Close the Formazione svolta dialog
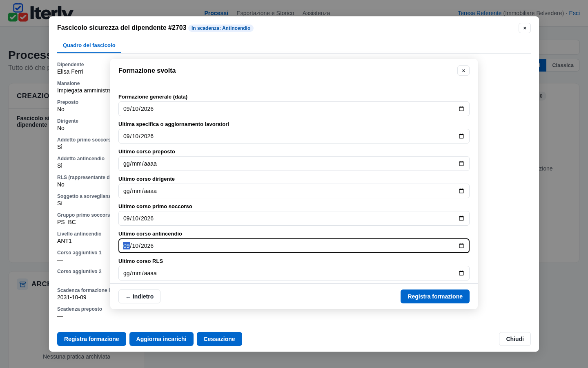 (x=463, y=71)
